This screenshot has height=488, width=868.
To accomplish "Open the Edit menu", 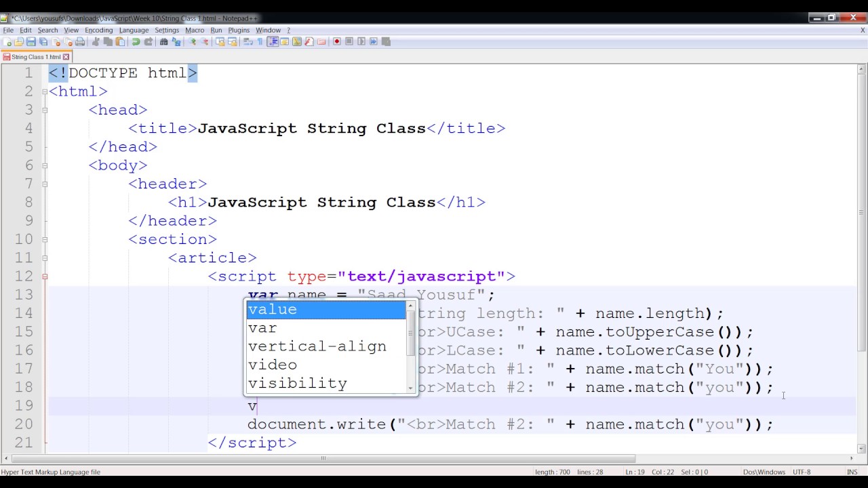I will tap(26, 30).
